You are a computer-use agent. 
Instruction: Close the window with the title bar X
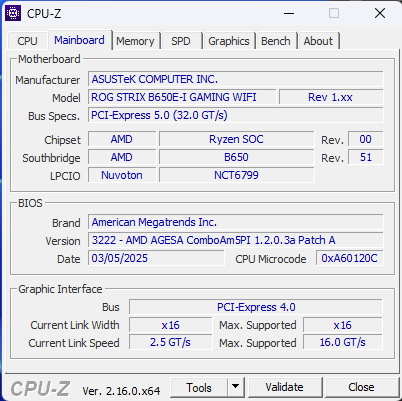(x=380, y=13)
